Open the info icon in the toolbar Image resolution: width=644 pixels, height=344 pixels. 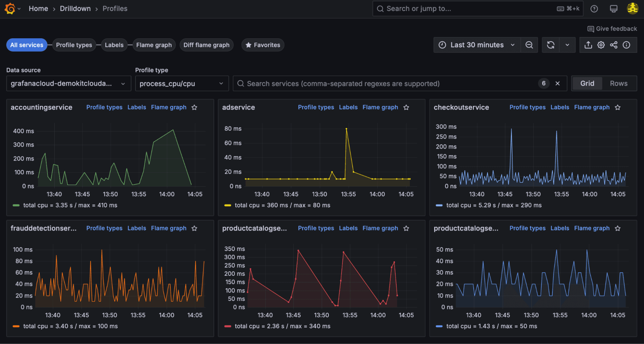(x=626, y=45)
